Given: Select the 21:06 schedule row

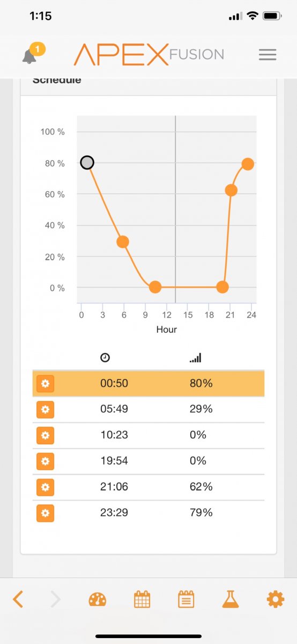Looking at the screenshot, I should point(148,487).
